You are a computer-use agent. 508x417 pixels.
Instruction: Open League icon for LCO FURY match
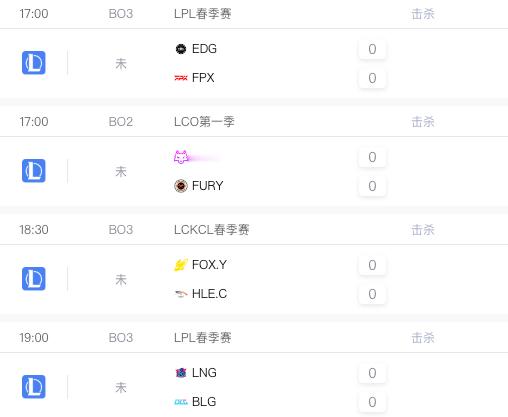(34, 171)
